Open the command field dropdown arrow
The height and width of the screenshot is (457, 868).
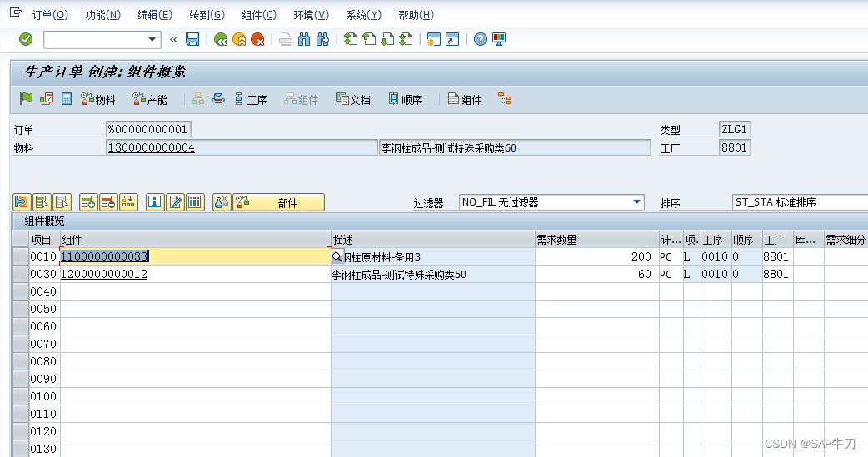pyautogui.click(x=152, y=39)
